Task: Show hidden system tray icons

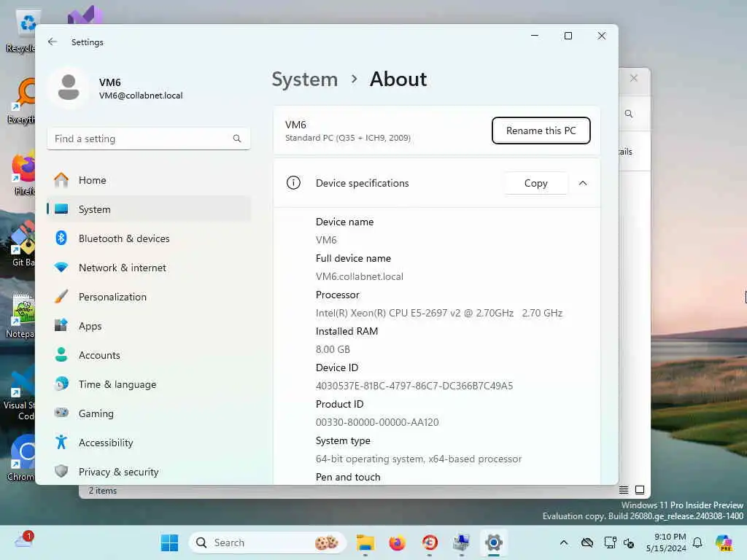Action: tap(564, 542)
